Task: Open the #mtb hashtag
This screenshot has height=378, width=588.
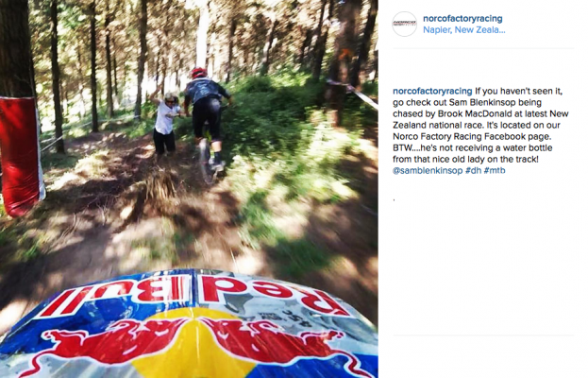Action: 495,170
